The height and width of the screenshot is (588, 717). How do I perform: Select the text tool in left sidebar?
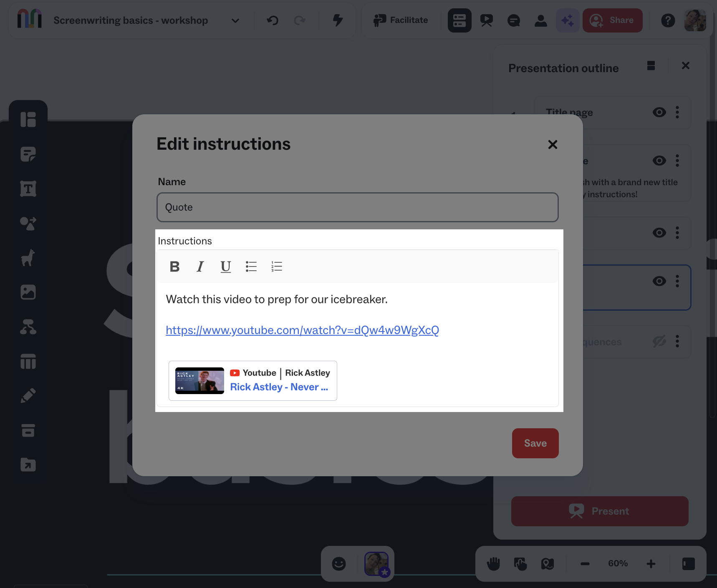tap(28, 189)
